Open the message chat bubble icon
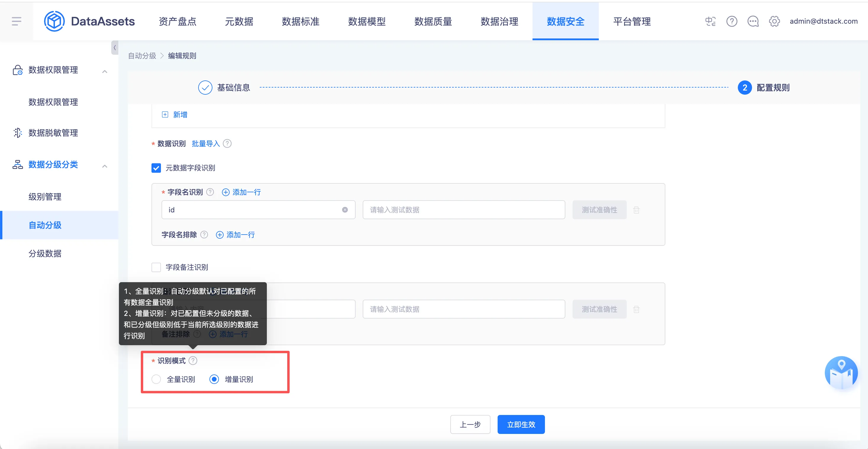The image size is (868, 449). [753, 21]
